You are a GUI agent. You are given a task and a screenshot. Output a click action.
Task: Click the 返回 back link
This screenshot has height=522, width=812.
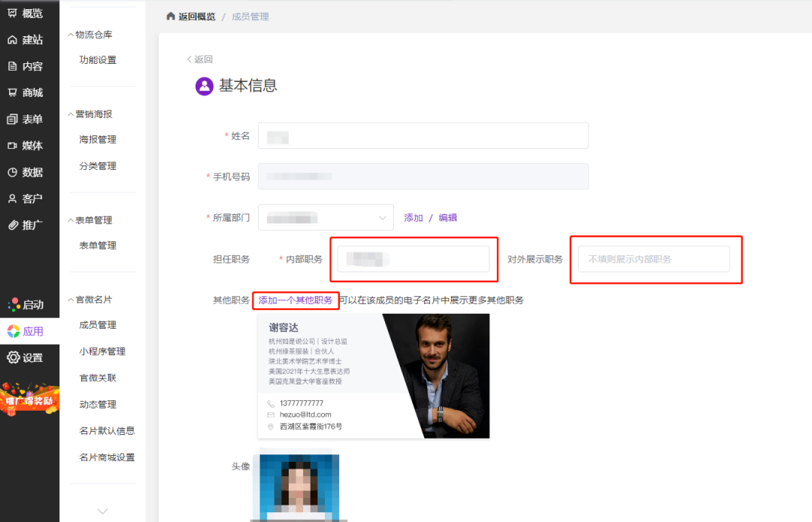tap(200, 59)
